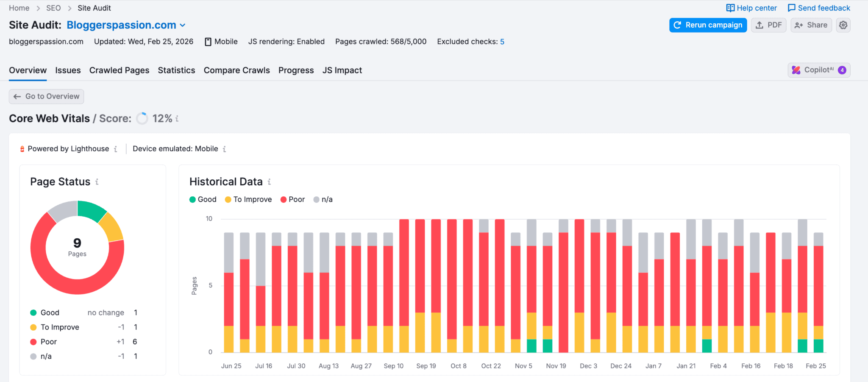The width and height of the screenshot is (868, 382).
Task: Open the Progress tab
Action: tap(296, 70)
